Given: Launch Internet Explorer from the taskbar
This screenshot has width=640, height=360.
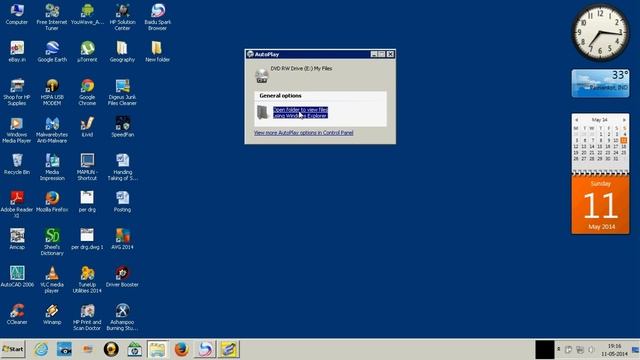Looking at the screenshot, I should [x=41, y=349].
